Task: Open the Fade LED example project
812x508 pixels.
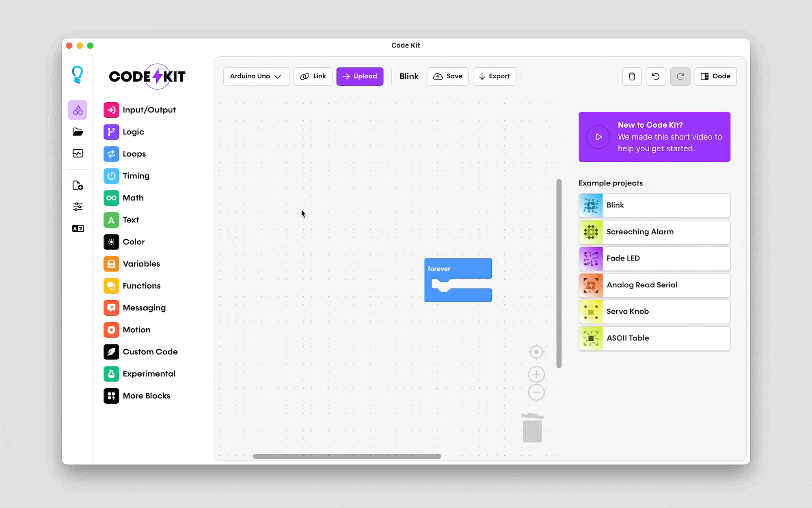Action: 654,258
